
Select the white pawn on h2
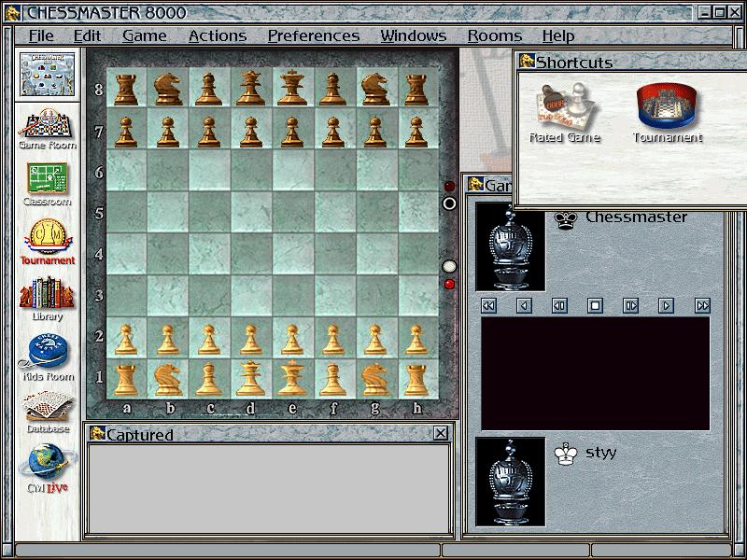click(x=416, y=338)
